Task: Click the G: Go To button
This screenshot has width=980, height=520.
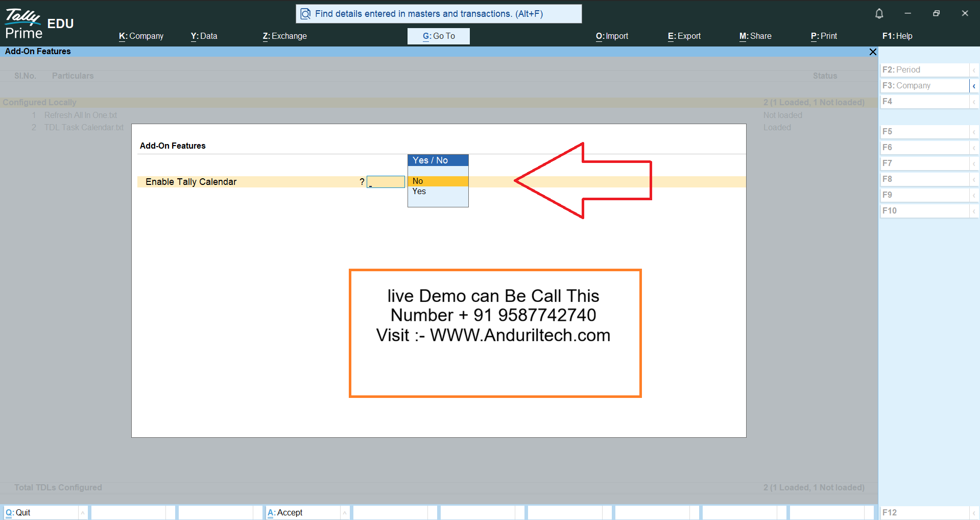Action: tap(439, 36)
